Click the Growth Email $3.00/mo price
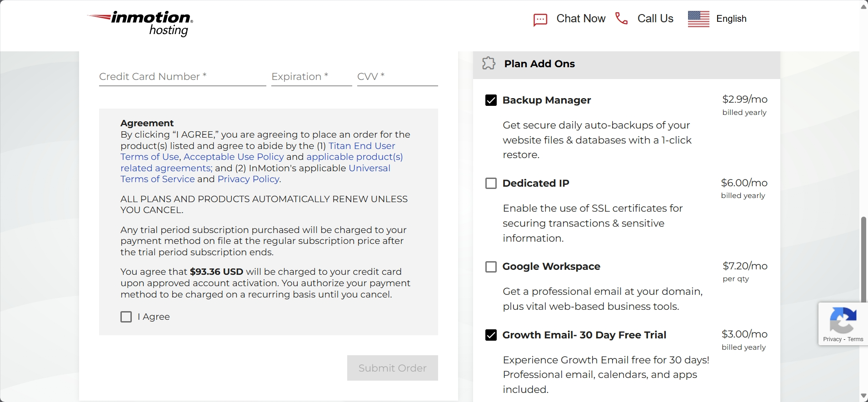Screen dimensions: 868x402 pos(744,334)
